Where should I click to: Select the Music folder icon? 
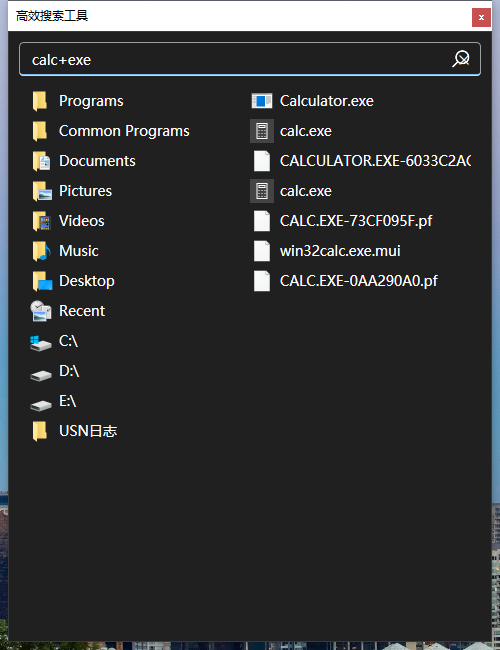pyautogui.click(x=41, y=251)
